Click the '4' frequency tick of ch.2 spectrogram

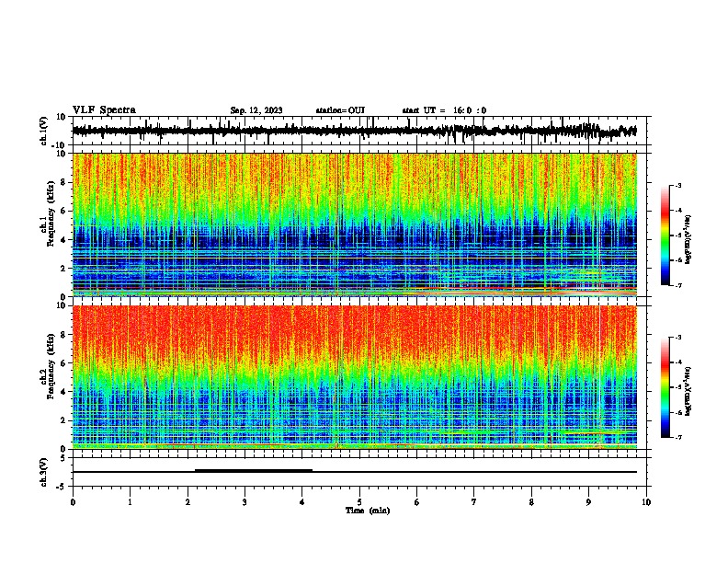click(x=63, y=392)
